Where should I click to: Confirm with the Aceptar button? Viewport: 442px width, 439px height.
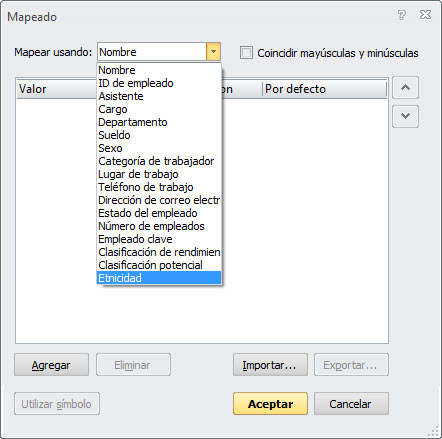270,404
